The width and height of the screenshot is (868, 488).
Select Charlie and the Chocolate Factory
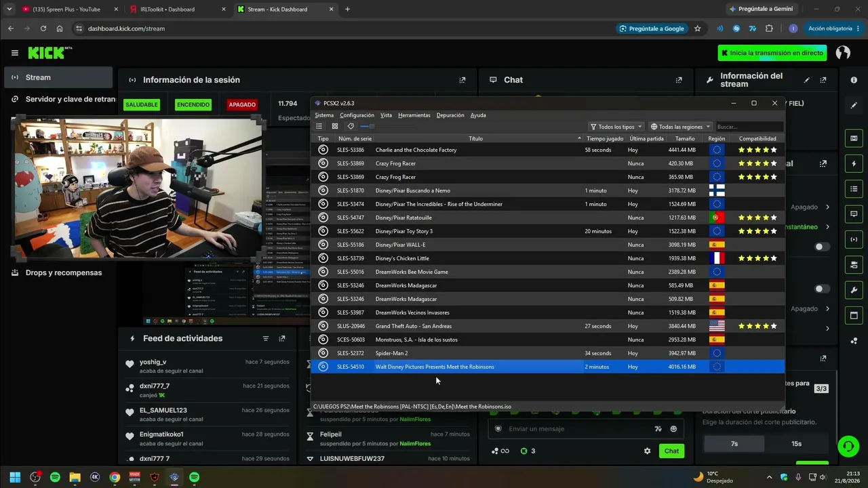point(548,150)
